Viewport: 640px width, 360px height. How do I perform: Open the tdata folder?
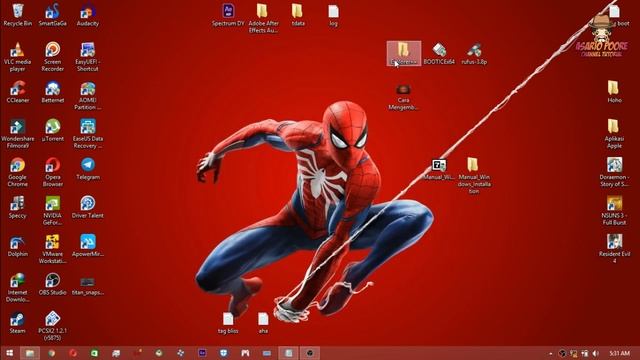(298, 15)
